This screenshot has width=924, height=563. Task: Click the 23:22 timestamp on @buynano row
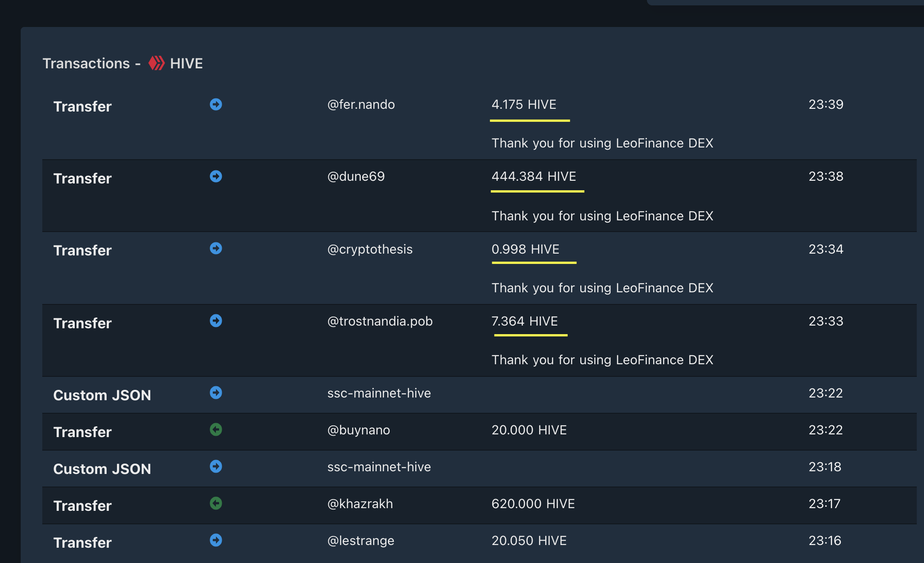click(825, 430)
